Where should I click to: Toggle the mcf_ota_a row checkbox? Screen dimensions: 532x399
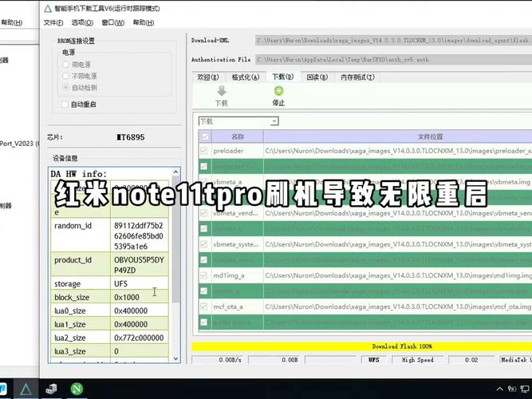tap(203, 306)
